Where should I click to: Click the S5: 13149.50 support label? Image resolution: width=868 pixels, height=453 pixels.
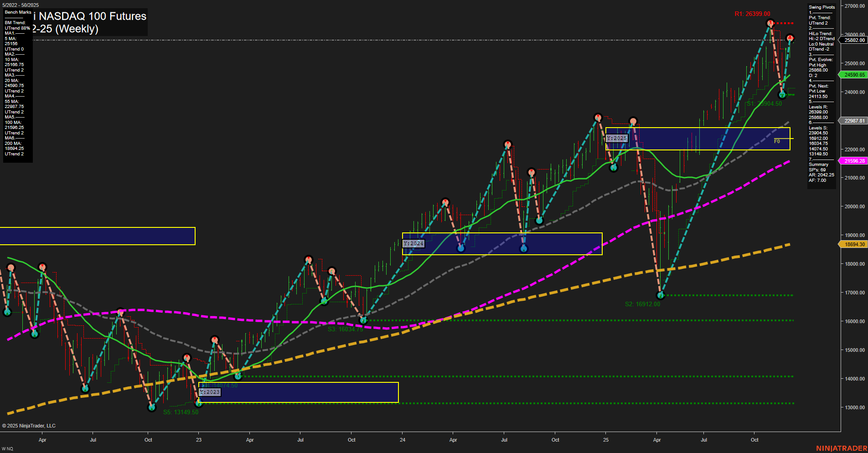click(181, 412)
